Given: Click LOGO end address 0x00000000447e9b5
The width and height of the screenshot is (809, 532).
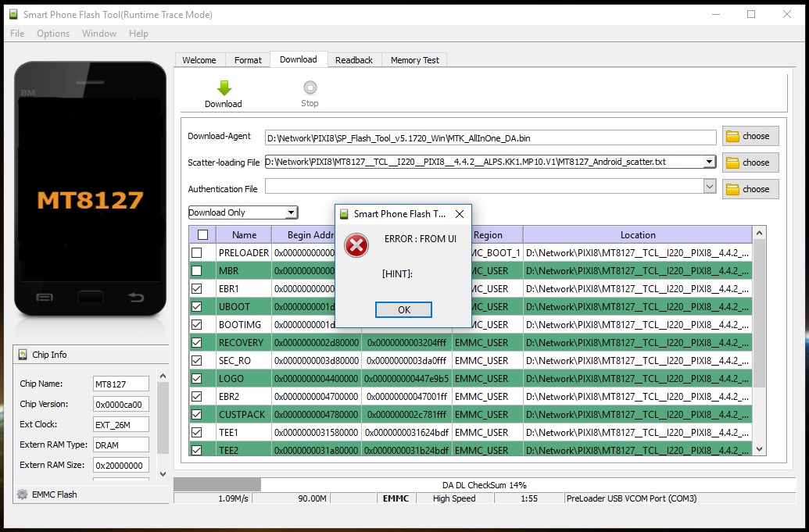Looking at the screenshot, I should (x=406, y=378).
